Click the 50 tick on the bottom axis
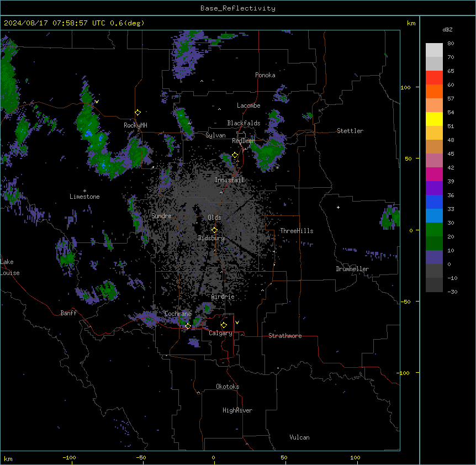Image resolution: width=476 pixels, height=465 pixels. click(284, 457)
